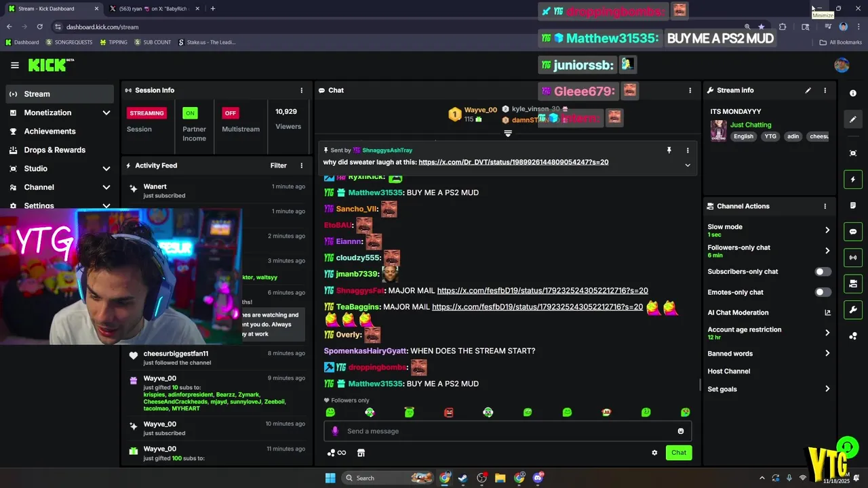
Task: Click the user avatar in Kick header
Action: pyautogui.click(x=842, y=65)
